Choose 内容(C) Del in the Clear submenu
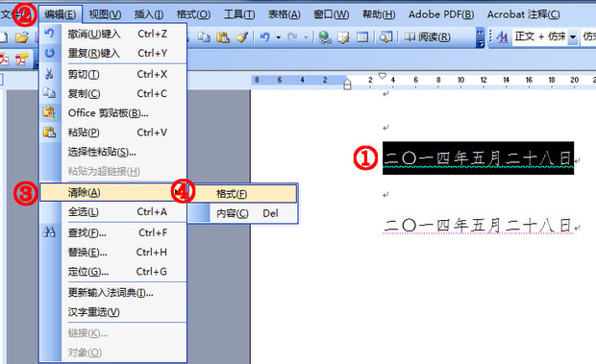The width and height of the screenshot is (596, 364). coord(243,213)
